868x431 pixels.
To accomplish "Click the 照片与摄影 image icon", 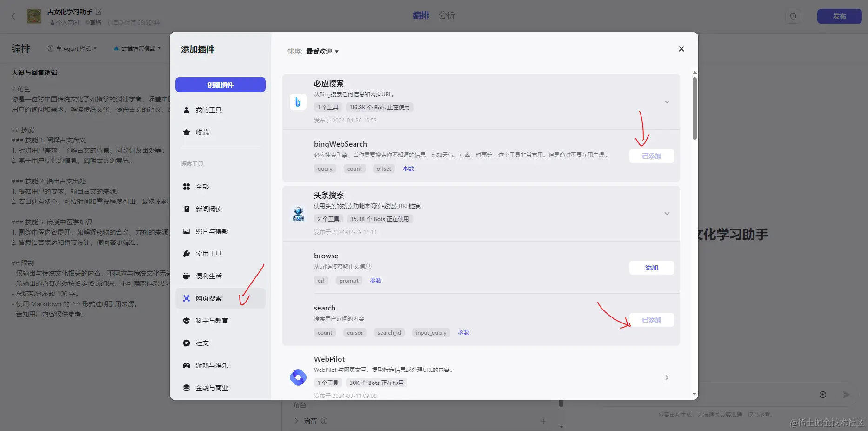I will click(x=187, y=231).
